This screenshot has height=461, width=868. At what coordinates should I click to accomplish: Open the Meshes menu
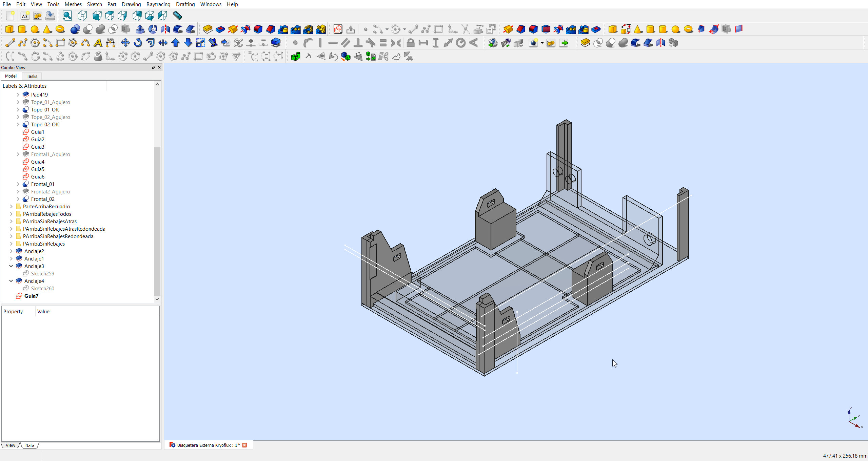pos(73,4)
